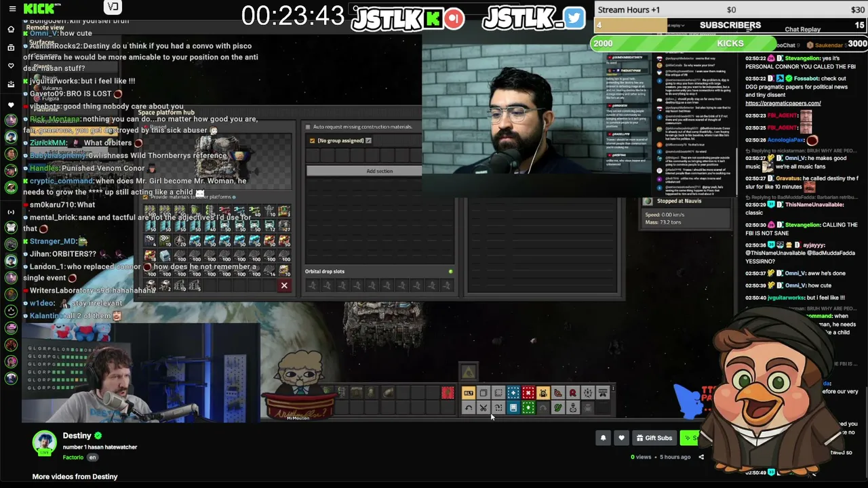Select the red item in quickbar
Image resolution: width=868 pixels, height=488 pixels.
[x=447, y=393]
